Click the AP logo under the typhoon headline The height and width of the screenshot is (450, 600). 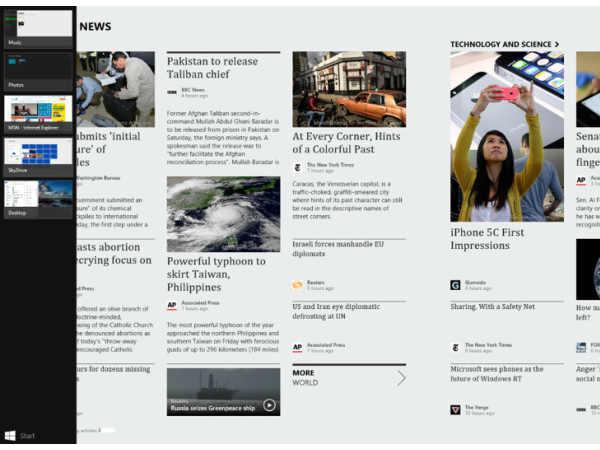pos(172,305)
